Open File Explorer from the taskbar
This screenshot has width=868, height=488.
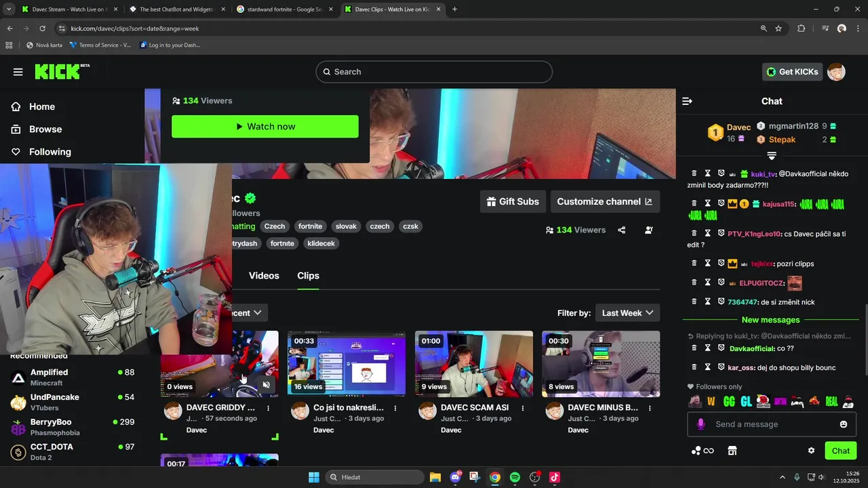(x=435, y=477)
